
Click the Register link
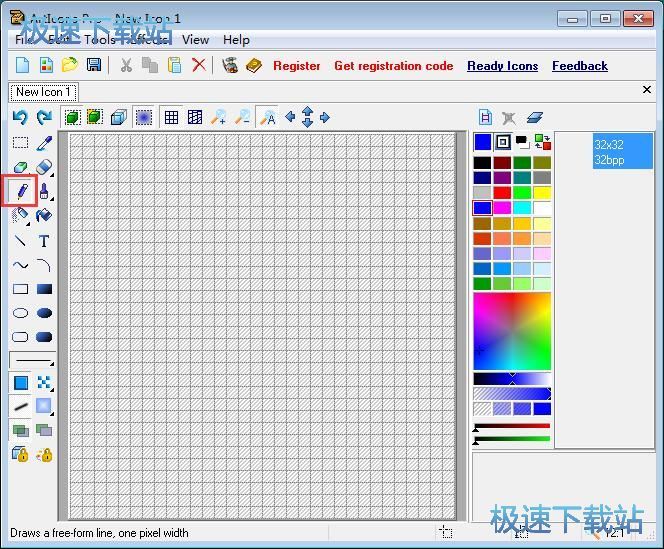click(296, 66)
